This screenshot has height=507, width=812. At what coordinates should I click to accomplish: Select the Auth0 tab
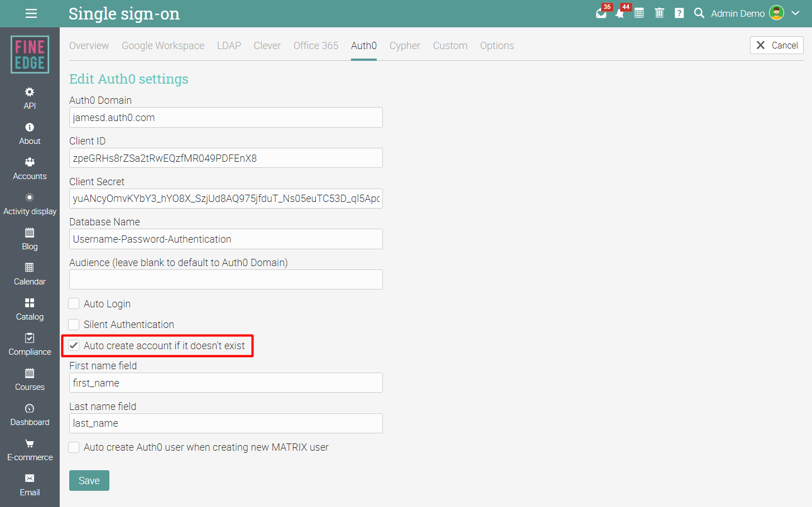coord(364,46)
